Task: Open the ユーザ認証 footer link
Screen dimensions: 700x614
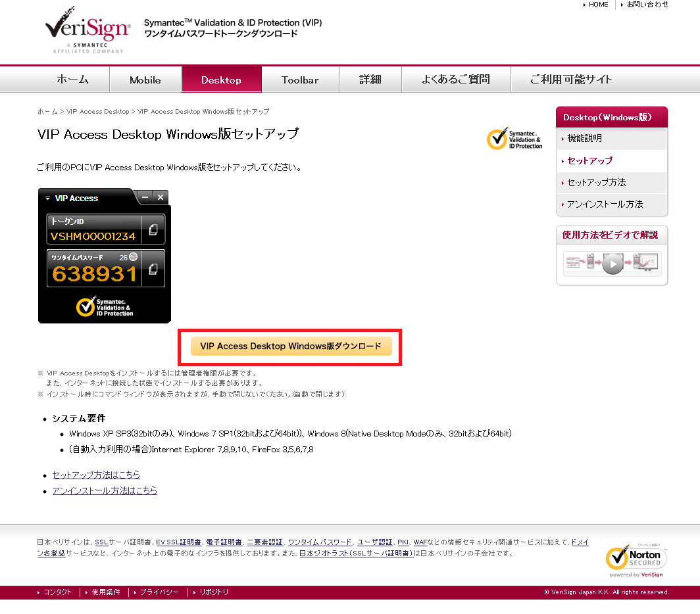Action: coord(374,542)
